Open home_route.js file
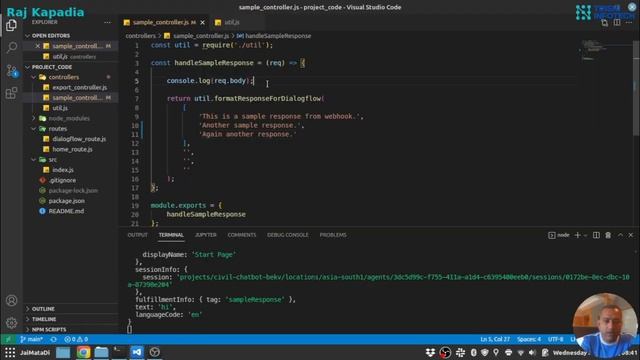 [x=72, y=149]
